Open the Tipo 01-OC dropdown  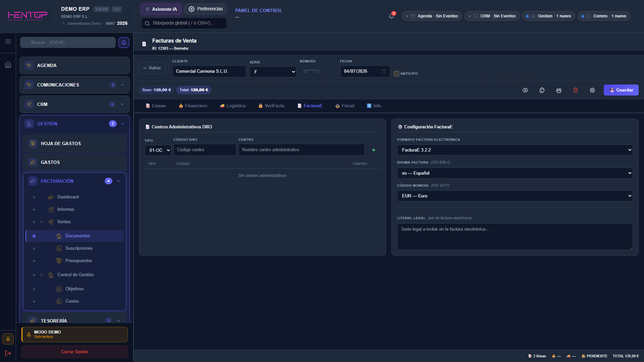[x=158, y=150]
